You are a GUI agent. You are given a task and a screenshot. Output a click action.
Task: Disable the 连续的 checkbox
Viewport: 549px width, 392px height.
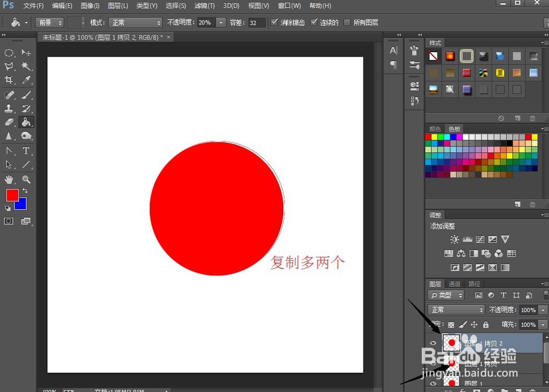pos(315,23)
